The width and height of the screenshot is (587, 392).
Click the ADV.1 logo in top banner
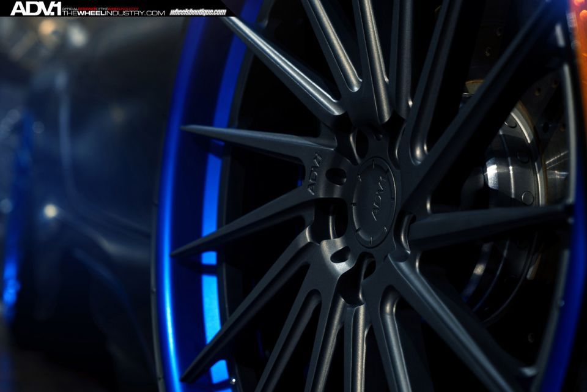point(35,8)
